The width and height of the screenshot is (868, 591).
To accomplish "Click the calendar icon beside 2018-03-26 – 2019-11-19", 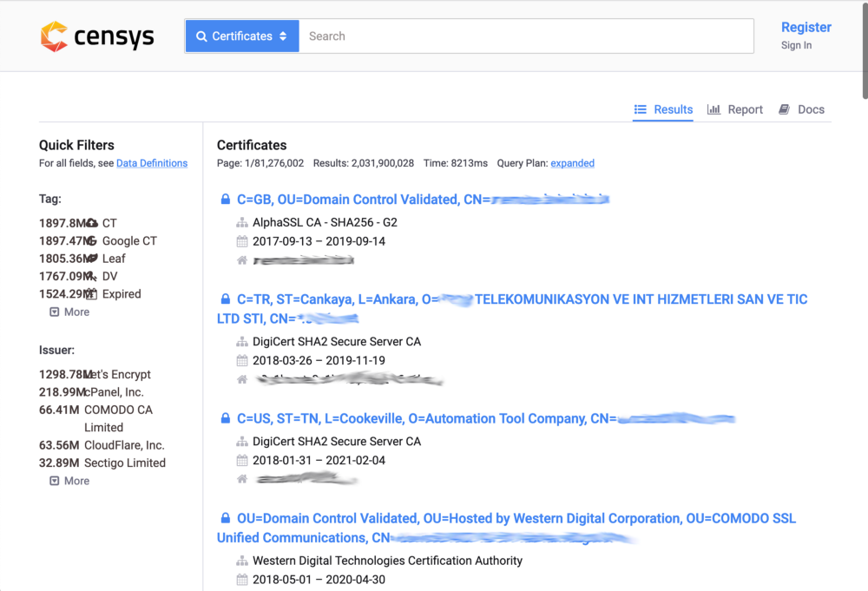I will pyautogui.click(x=242, y=361).
